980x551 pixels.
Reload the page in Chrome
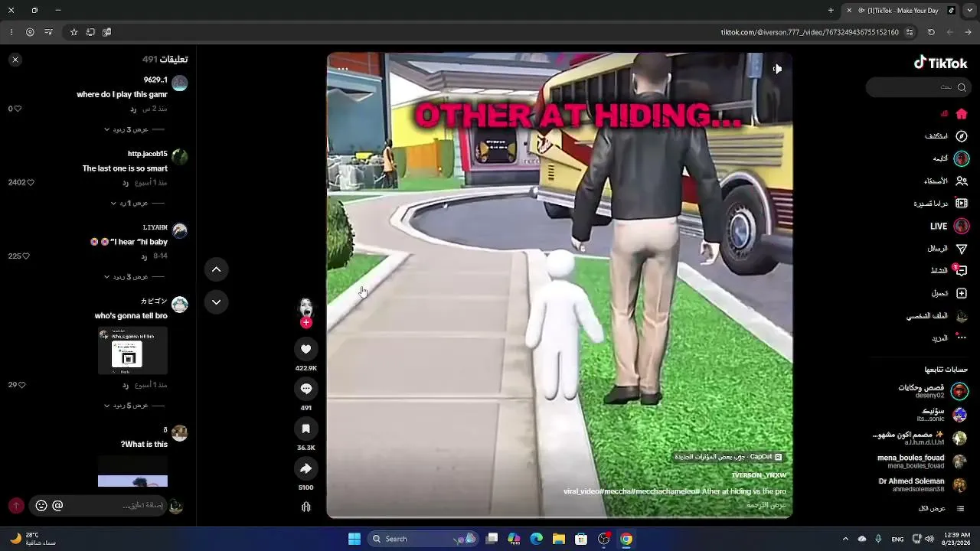931,32
